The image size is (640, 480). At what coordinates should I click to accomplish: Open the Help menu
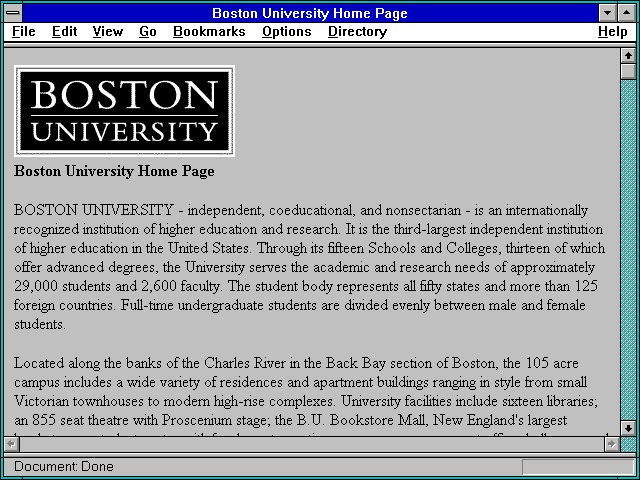(613, 32)
